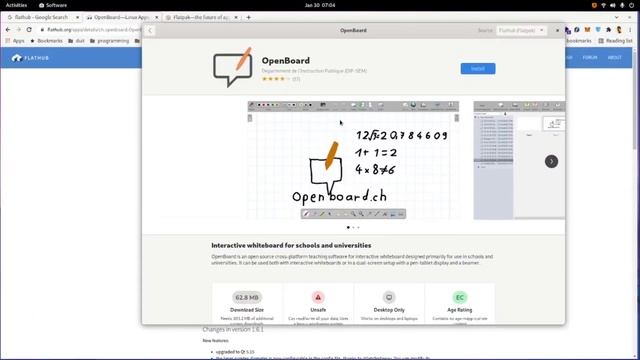
Task: Open the volume speaker indicator
Action: tap(613, 5)
